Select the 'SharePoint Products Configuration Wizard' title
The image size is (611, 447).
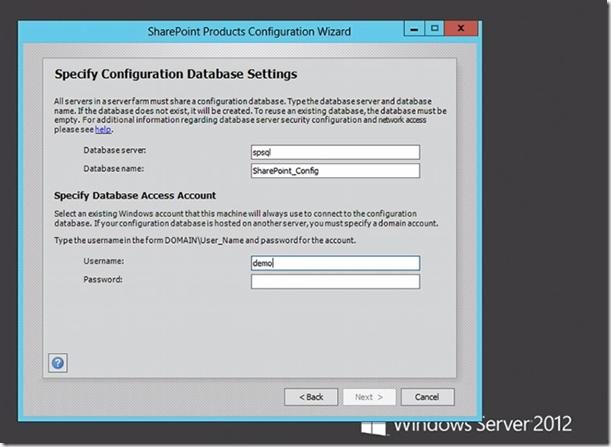click(249, 32)
